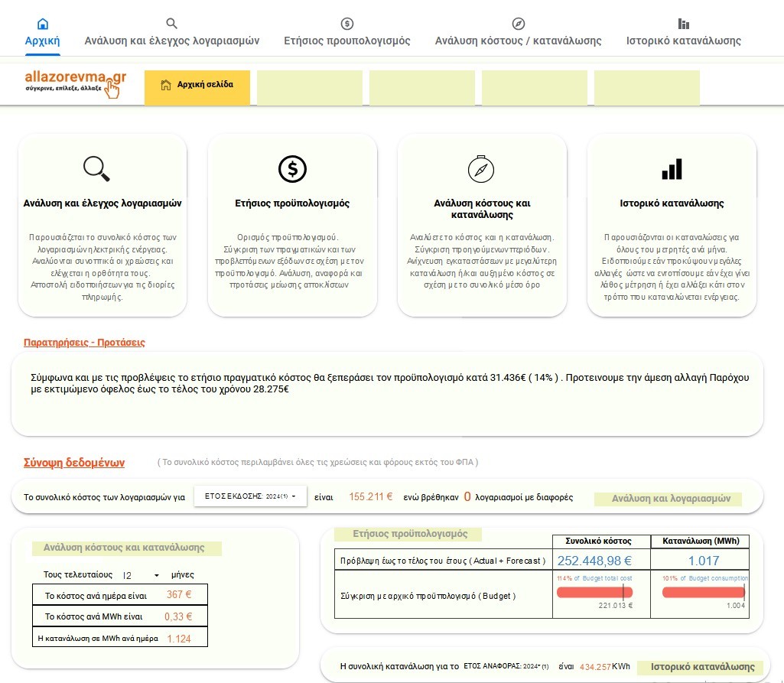Click the Budget total cost progress bar
The image size is (784, 683).
[x=594, y=593]
